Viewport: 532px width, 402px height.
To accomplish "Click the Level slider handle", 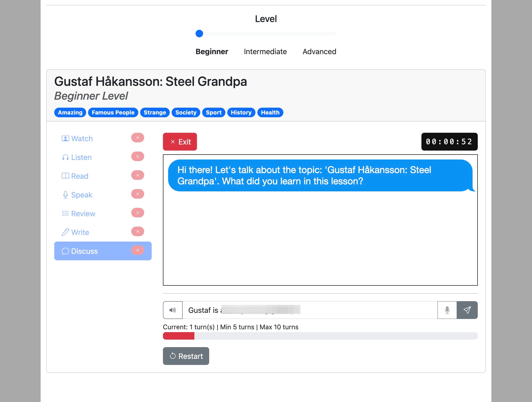I will coord(199,33).
